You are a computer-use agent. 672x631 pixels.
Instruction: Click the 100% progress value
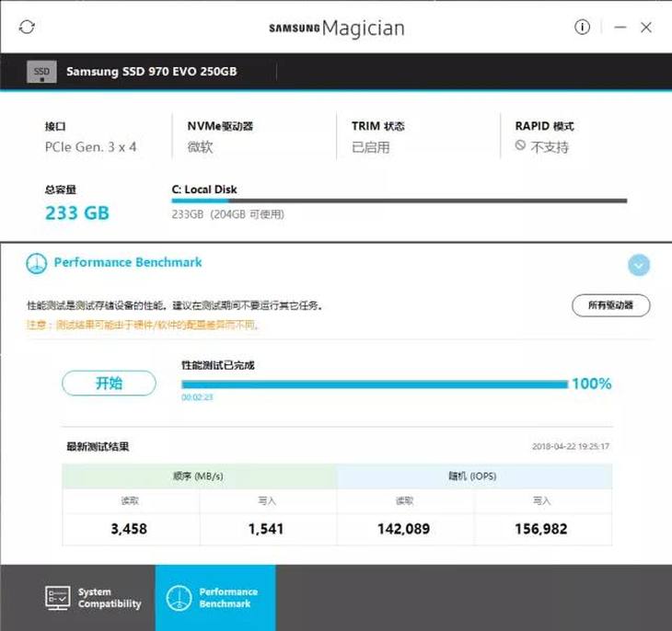(x=591, y=384)
